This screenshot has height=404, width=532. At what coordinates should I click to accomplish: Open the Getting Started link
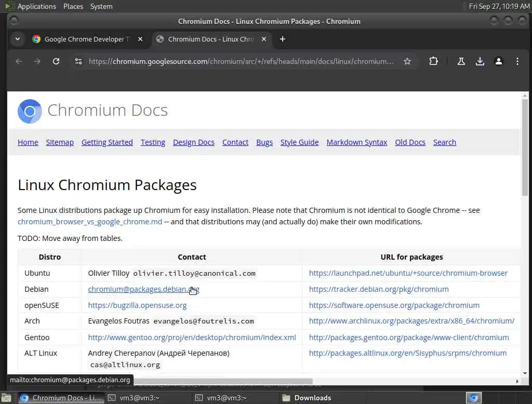coord(107,142)
